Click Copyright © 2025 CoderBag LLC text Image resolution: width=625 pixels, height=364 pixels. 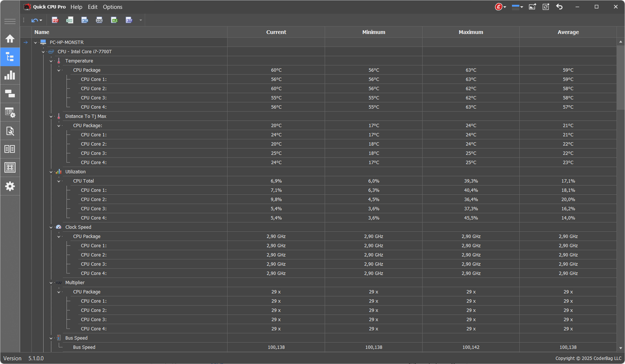point(588,358)
